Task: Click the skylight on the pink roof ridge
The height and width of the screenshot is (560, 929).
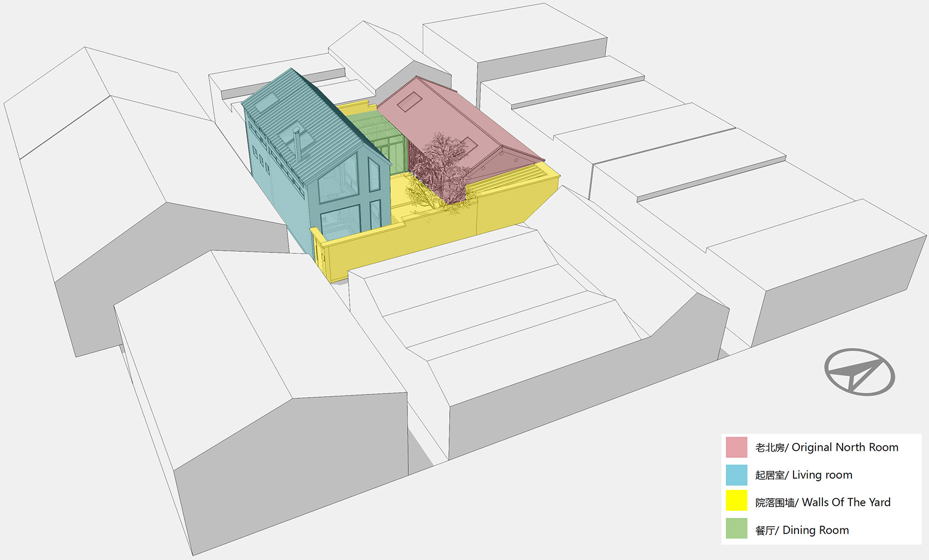Action: [x=409, y=101]
